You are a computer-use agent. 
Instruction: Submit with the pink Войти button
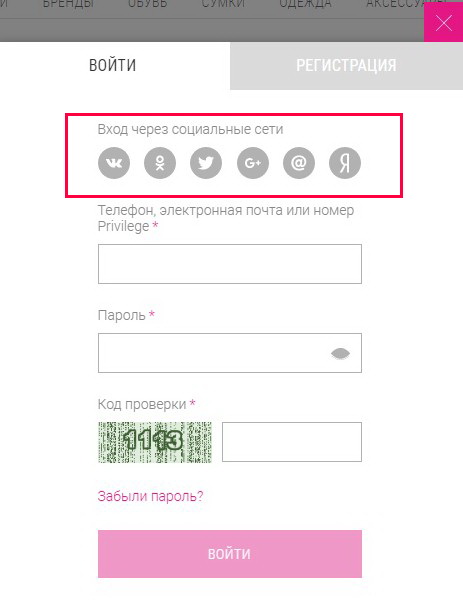coord(230,554)
